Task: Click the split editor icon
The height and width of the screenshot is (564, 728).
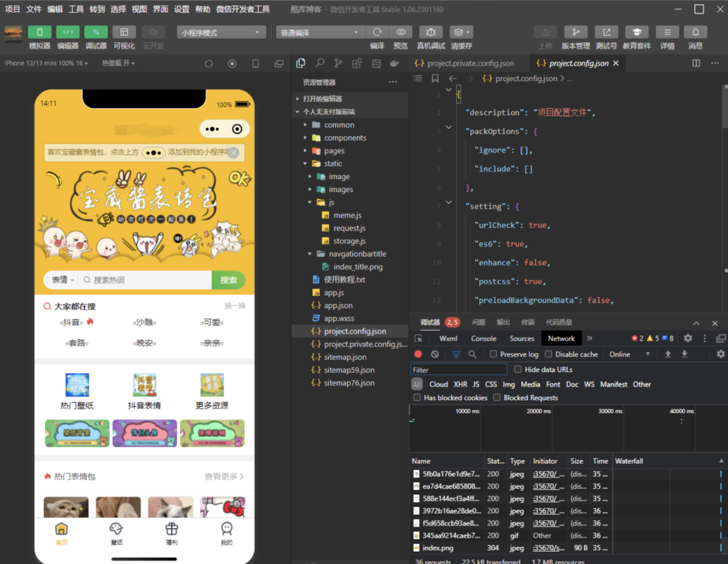Action: click(x=696, y=63)
